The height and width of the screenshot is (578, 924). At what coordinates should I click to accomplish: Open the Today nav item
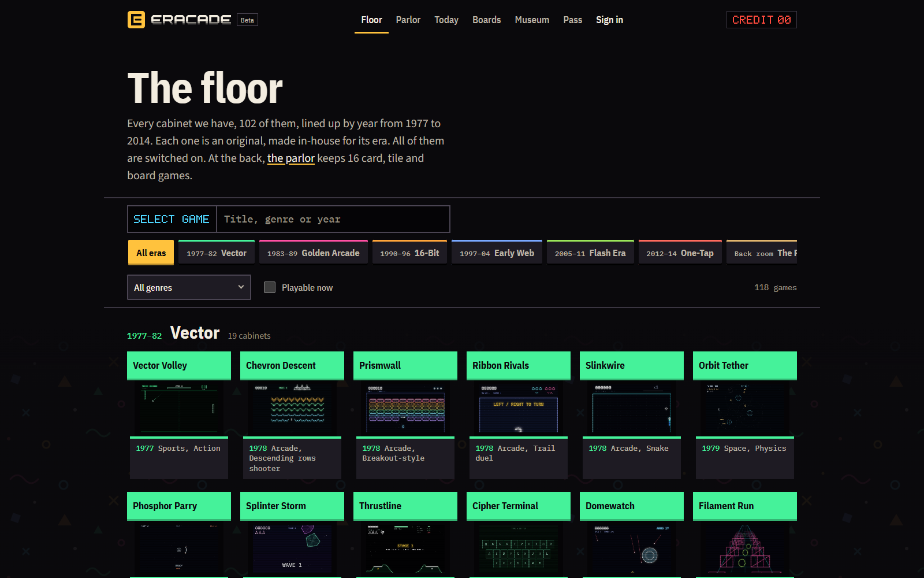446,20
